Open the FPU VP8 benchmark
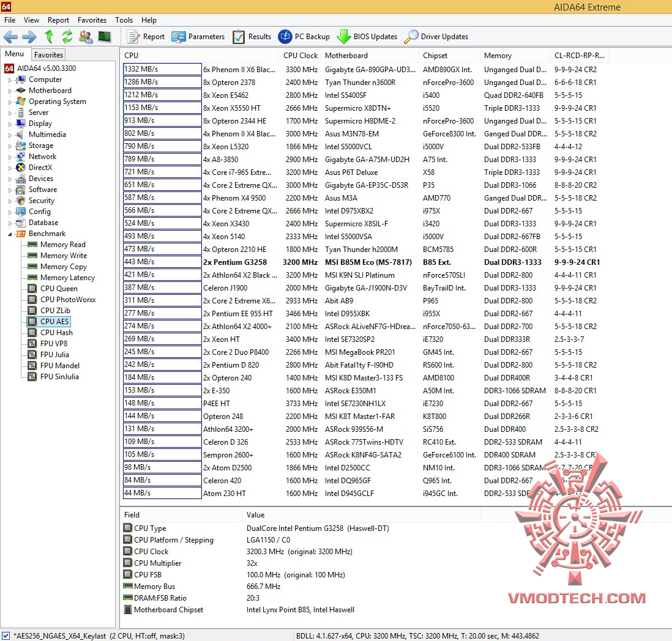 point(54,343)
